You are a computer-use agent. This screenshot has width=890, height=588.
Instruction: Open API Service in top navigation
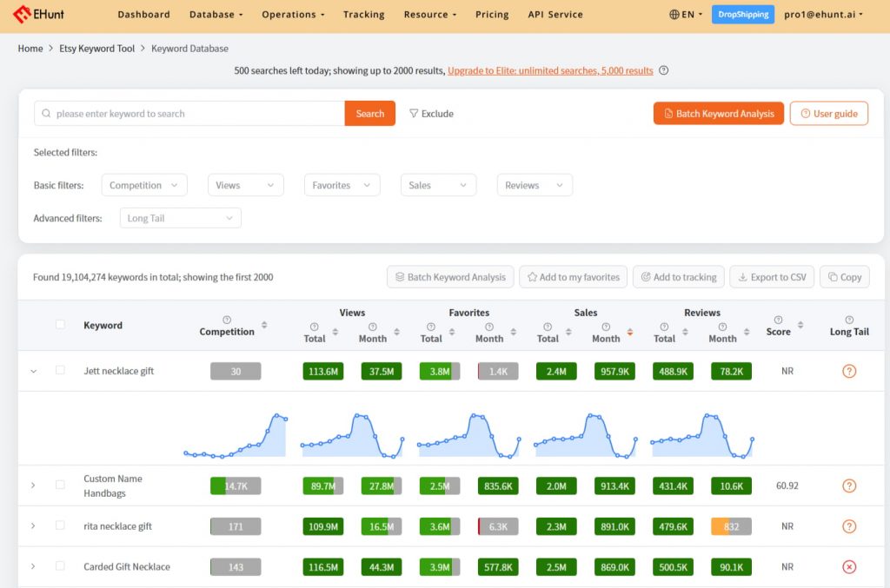[555, 14]
